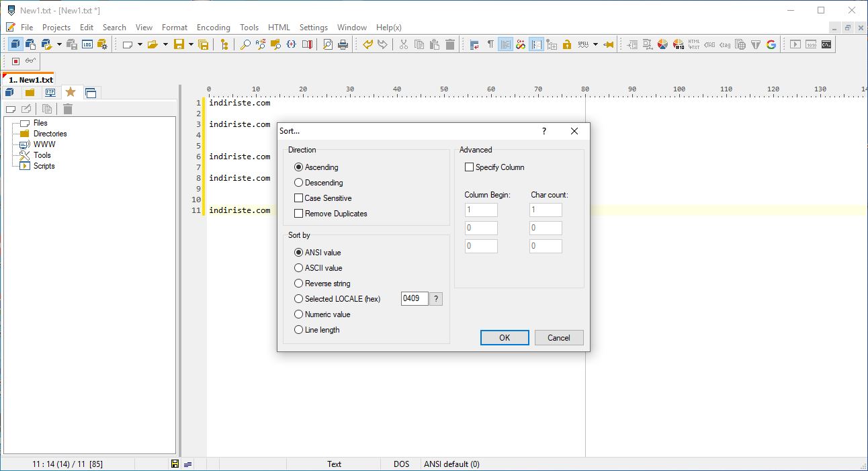Click the ? button beside LOCALE hex field
The image size is (868, 471).
pos(436,299)
